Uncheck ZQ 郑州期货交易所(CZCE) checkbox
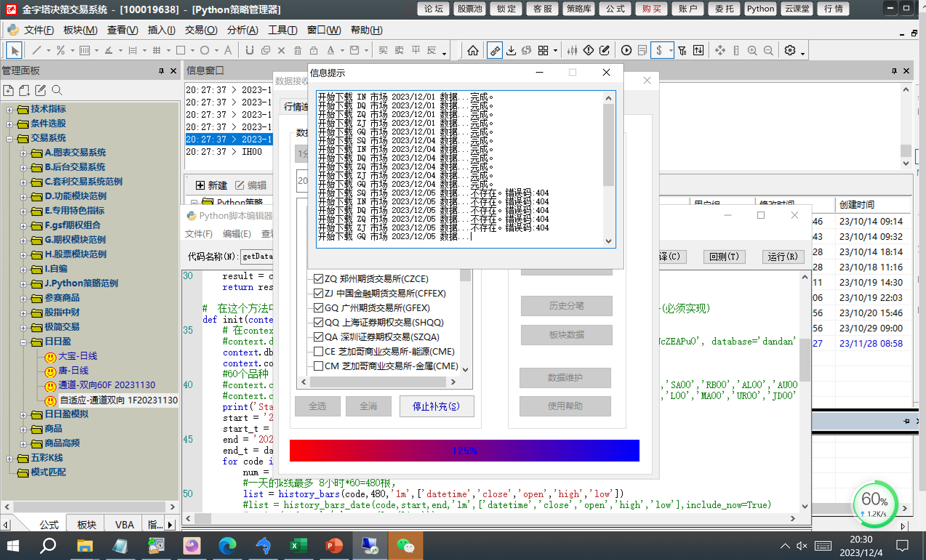This screenshot has width=926, height=560. coord(318,279)
